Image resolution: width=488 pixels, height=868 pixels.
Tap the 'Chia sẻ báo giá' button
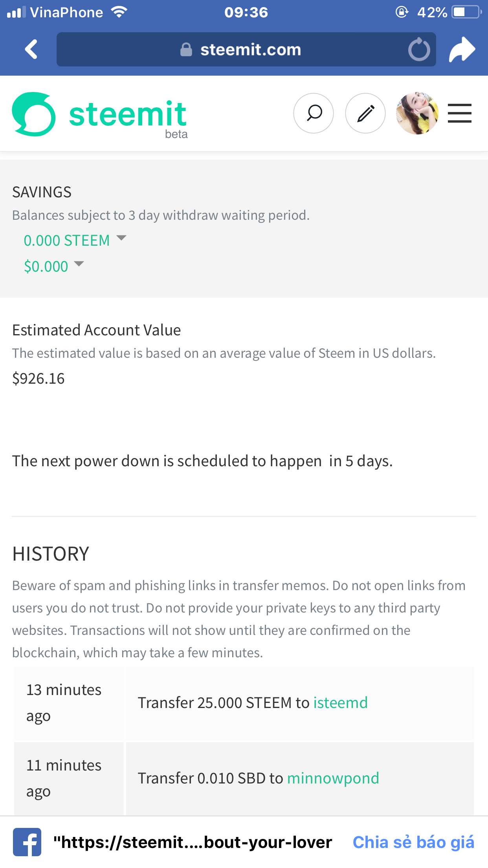pyautogui.click(x=413, y=842)
